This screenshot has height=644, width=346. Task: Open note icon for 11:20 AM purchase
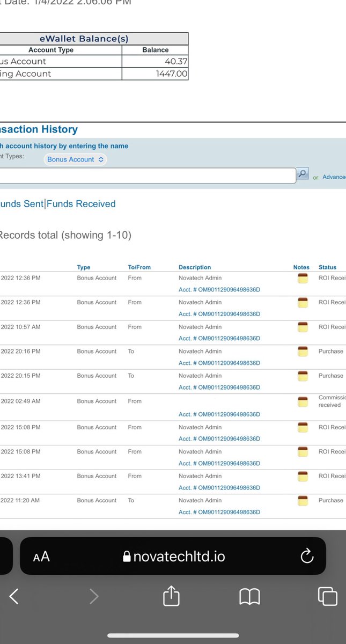click(x=303, y=501)
